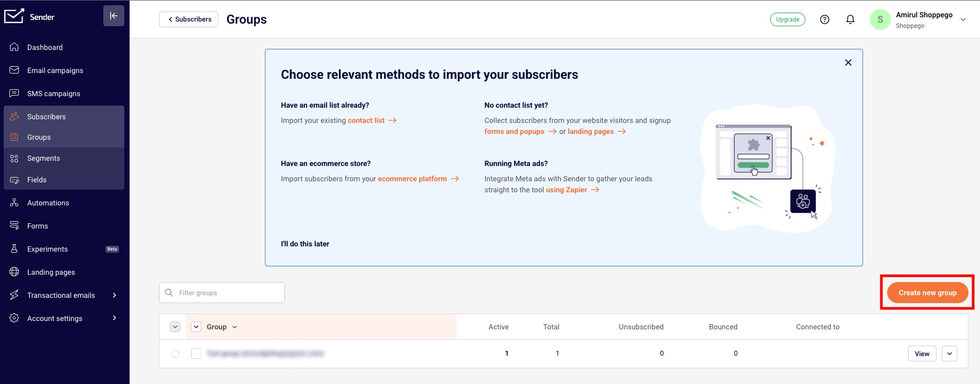Click the Automations sidebar icon
980x384 pixels.
[x=14, y=203]
